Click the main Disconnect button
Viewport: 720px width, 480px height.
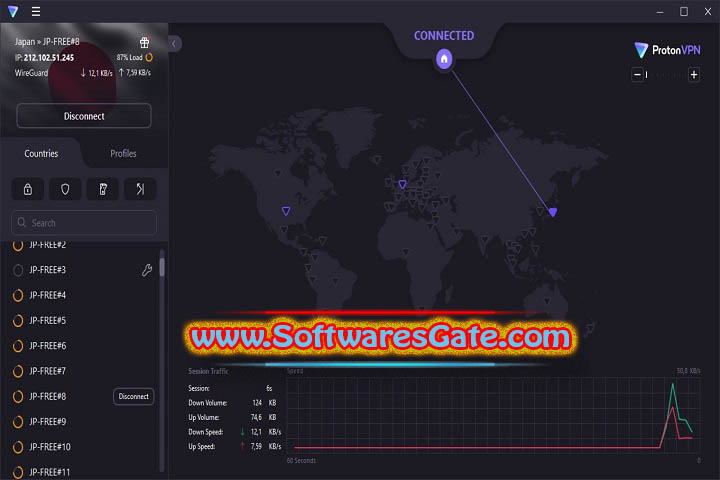point(84,116)
